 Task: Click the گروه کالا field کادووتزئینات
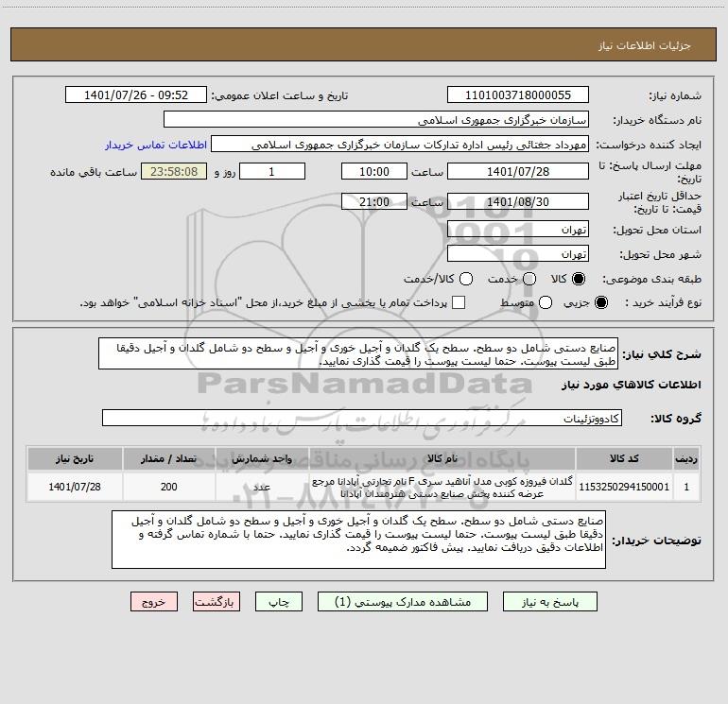(x=362, y=418)
